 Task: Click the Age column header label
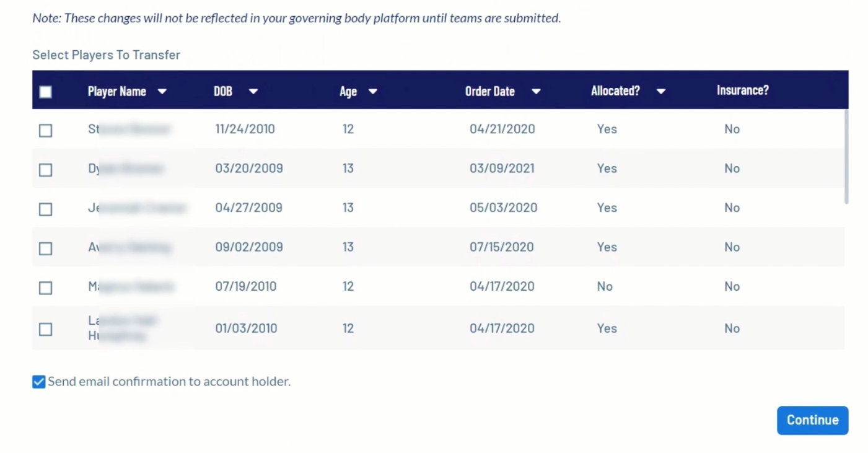coord(348,92)
